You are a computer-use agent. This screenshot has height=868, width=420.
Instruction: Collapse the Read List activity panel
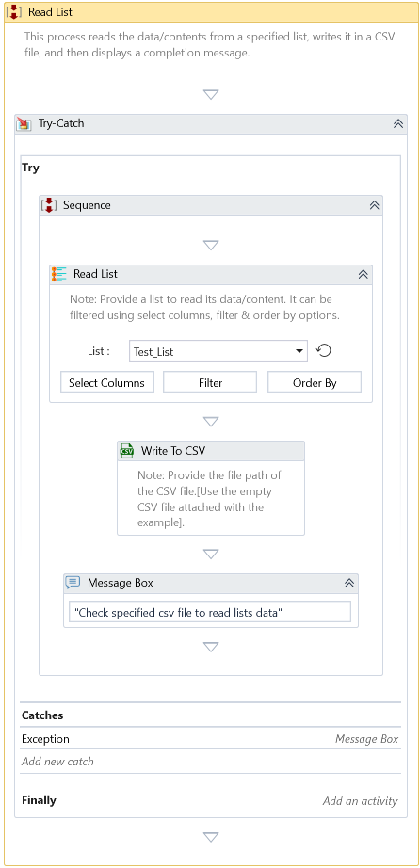(363, 274)
